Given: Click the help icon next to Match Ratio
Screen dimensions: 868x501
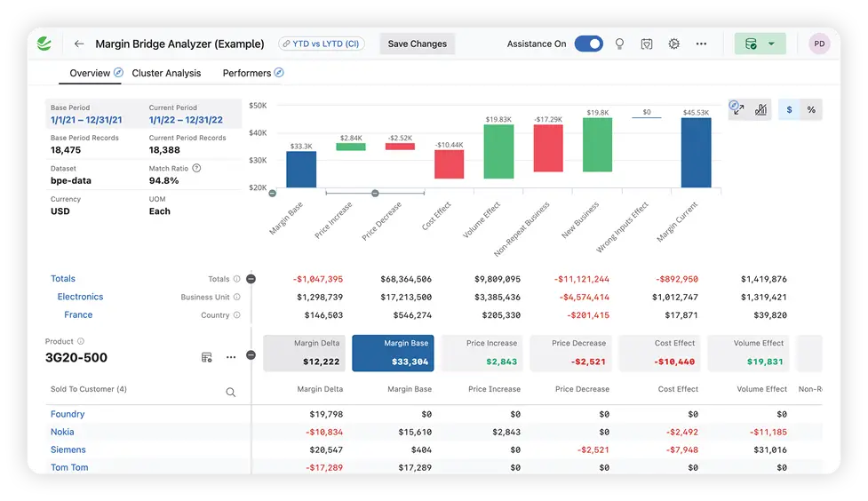Looking at the screenshot, I should (x=196, y=168).
